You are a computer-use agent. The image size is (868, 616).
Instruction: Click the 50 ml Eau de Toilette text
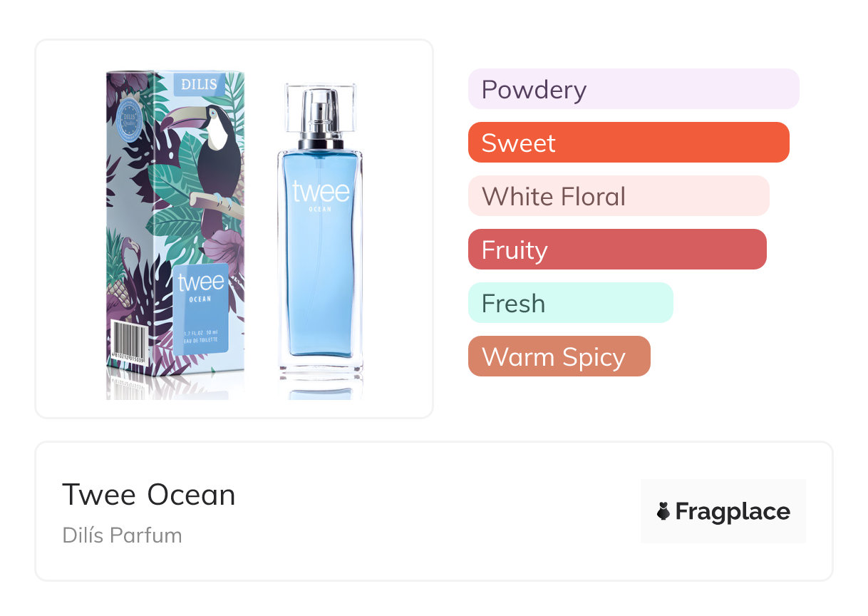click(x=201, y=337)
